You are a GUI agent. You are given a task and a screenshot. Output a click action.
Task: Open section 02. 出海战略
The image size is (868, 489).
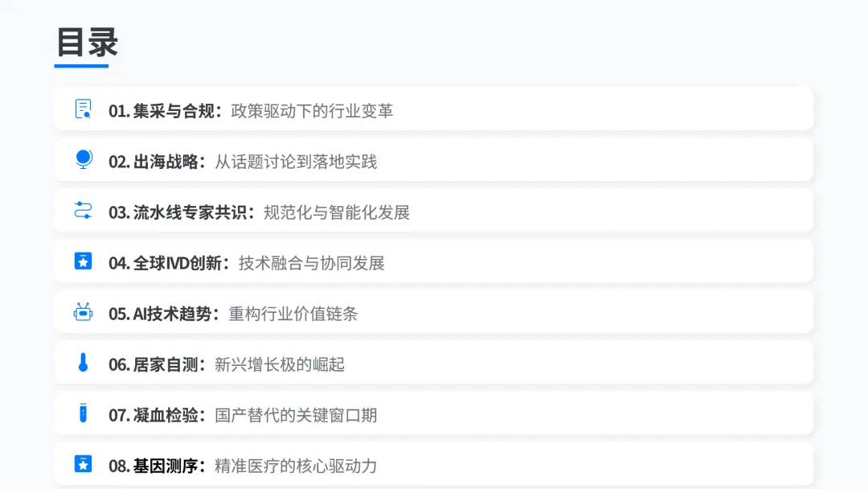click(x=434, y=159)
